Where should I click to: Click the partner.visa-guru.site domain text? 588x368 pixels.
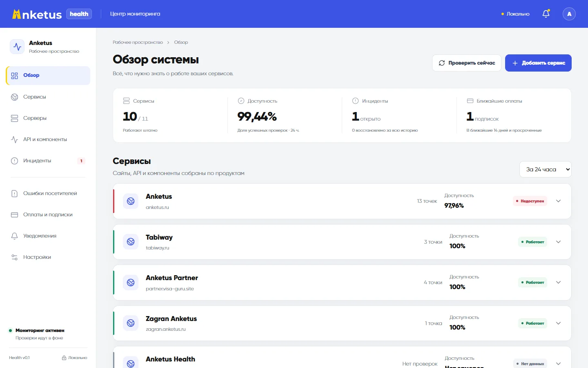pos(170,289)
